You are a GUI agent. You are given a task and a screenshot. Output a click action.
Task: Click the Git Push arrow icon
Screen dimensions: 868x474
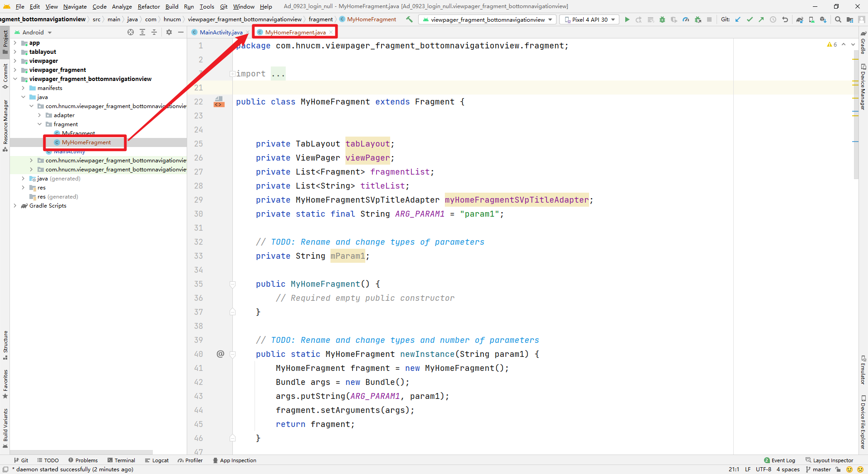761,19
